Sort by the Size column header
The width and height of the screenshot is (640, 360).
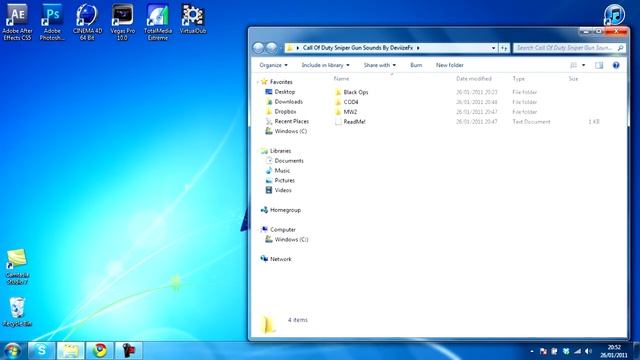pos(573,79)
